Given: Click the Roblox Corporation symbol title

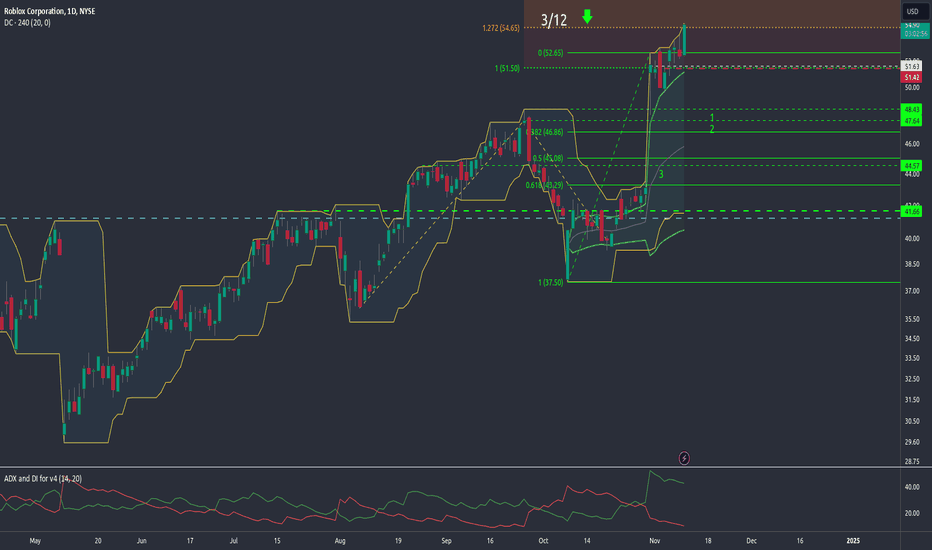Looking at the screenshot, I should [x=49, y=11].
